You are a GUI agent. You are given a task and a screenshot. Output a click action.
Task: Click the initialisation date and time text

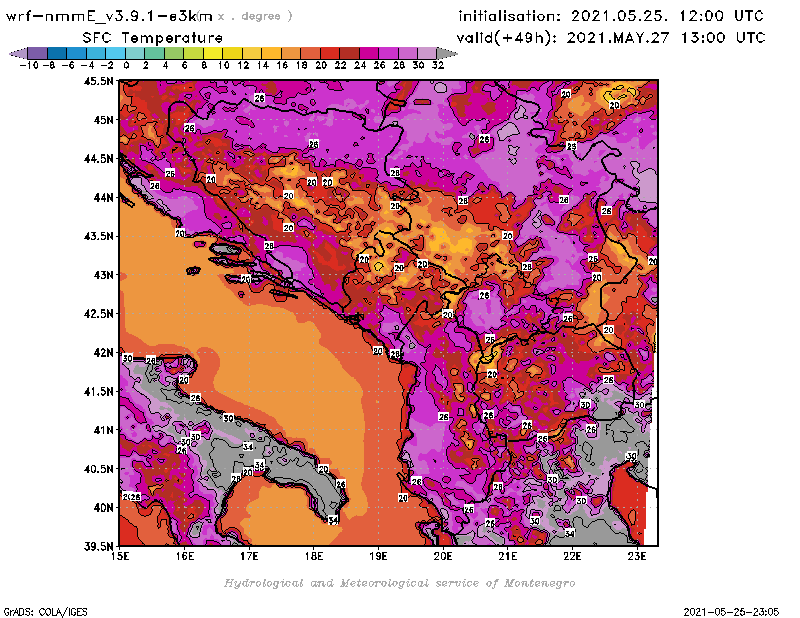[610, 16]
